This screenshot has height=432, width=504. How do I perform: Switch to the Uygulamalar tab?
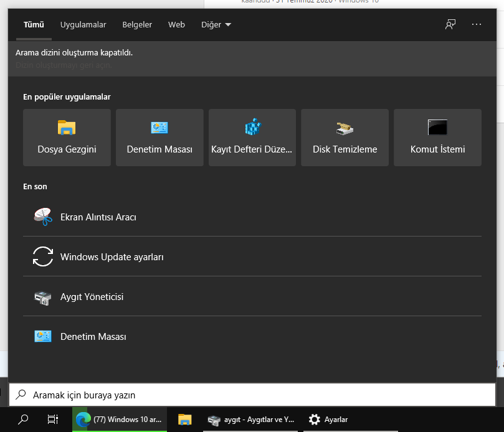point(83,25)
